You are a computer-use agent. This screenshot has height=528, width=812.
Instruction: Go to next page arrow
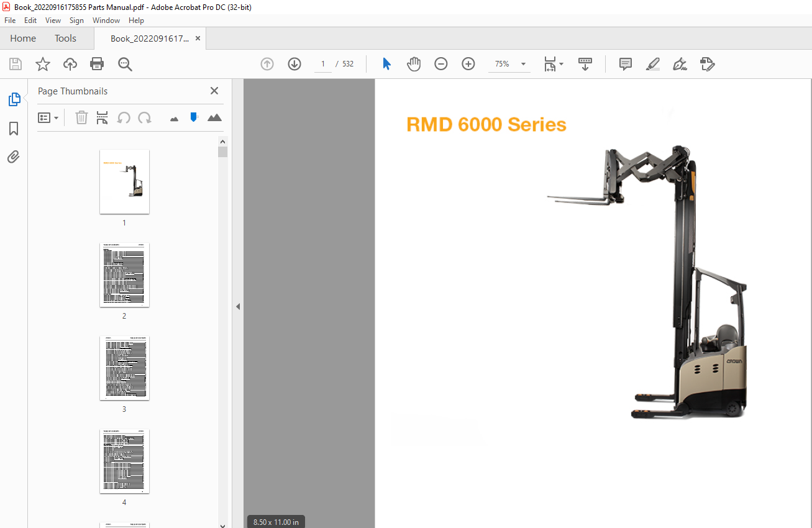tap(294, 64)
